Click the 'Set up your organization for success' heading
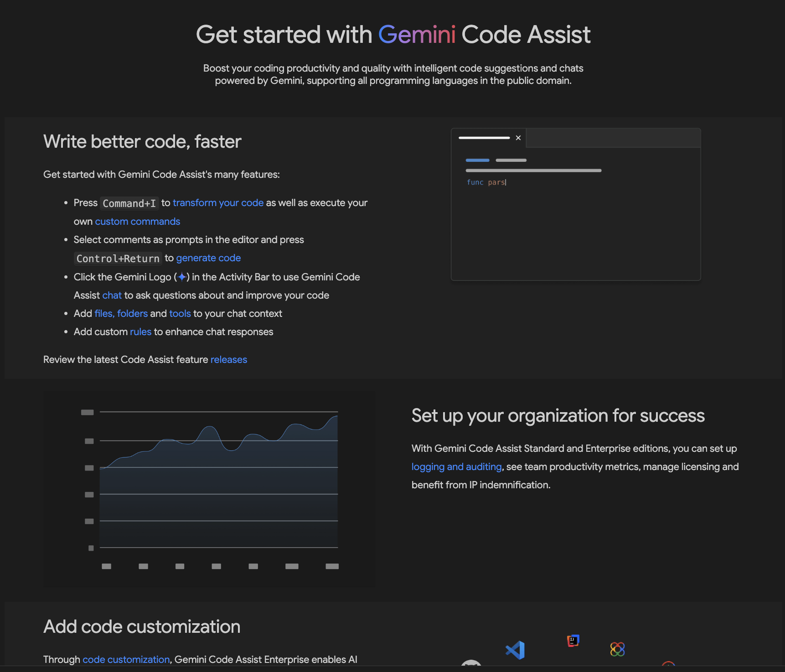This screenshot has width=785, height=672. [x=558, y=416]
